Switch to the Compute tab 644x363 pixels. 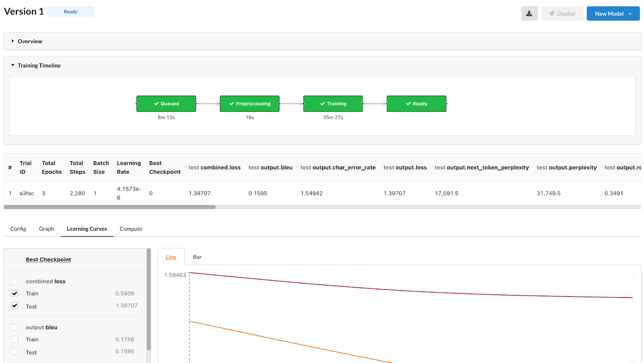tap(131, 228)
